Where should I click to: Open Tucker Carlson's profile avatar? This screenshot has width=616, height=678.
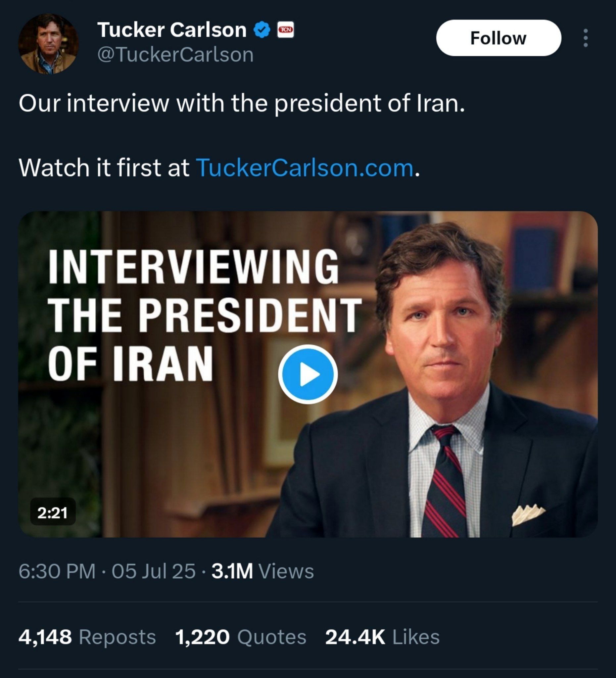coord(48,44)
